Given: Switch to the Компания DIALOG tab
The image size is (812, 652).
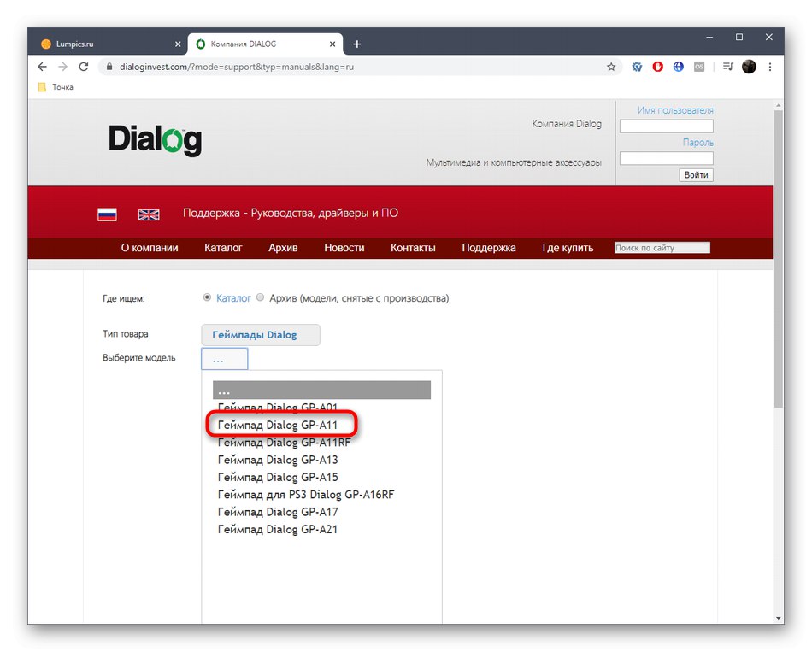Looking at the screenshot, I should (265, 44).
